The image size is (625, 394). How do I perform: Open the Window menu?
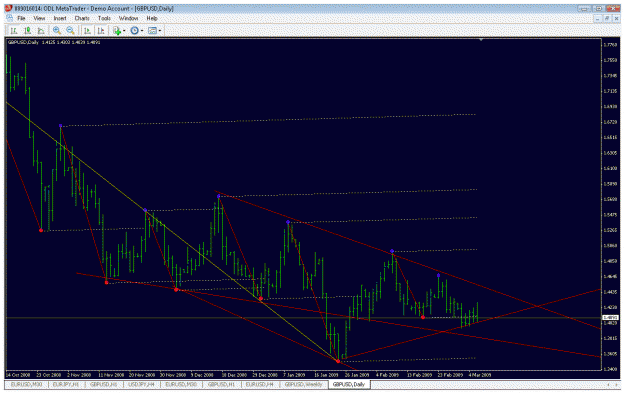128,18
